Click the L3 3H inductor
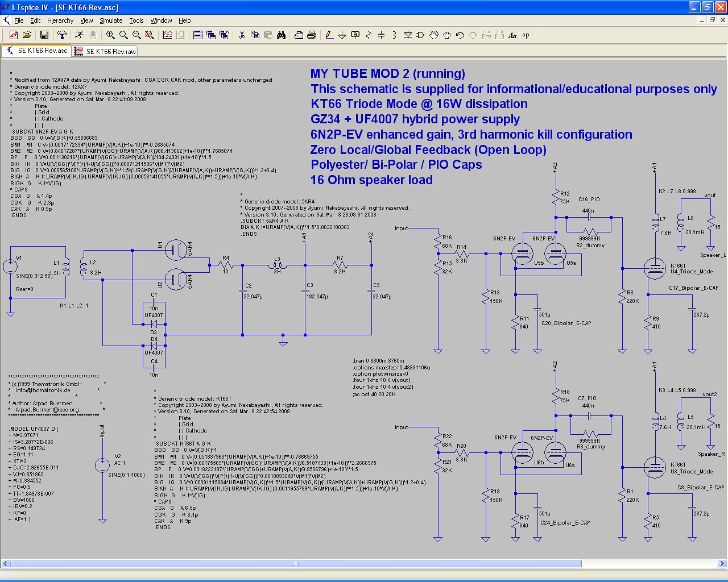The image size is (728, 582). [x=278, y=265]
